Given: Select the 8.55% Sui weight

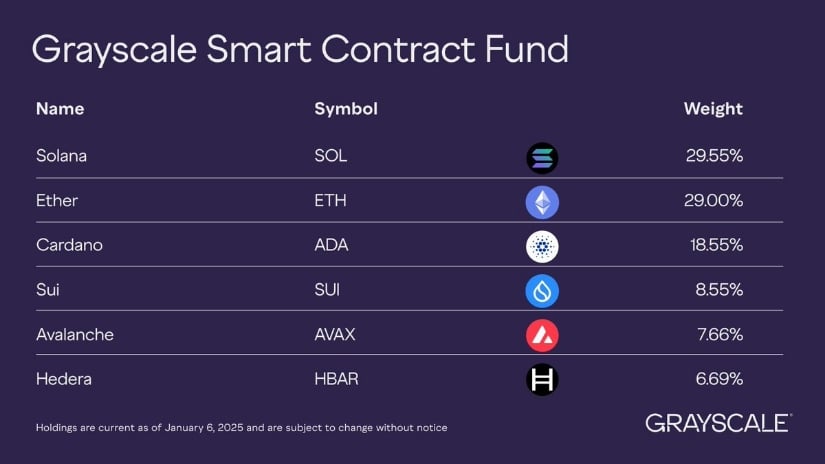Looking at the screenshot, I should (x=719, y=289).
